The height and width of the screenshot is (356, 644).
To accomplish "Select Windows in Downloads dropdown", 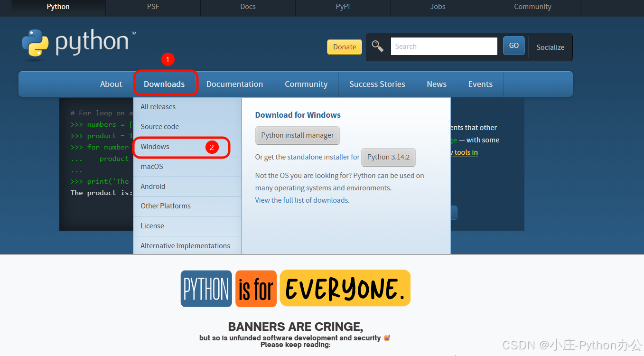I will (187, 147).
